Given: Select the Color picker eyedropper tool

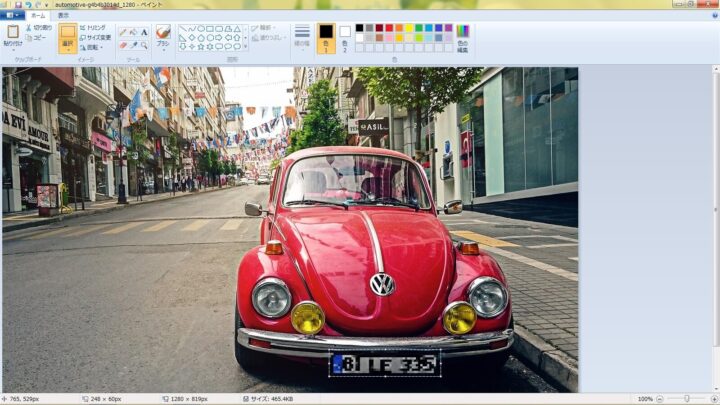Looking at the screenshot, I should pos(134,45).
